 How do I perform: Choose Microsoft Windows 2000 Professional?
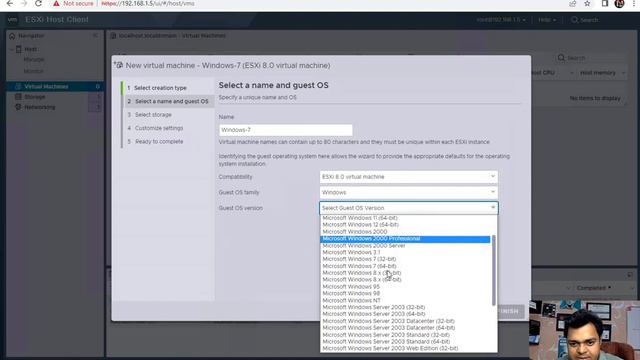[405, 239]
